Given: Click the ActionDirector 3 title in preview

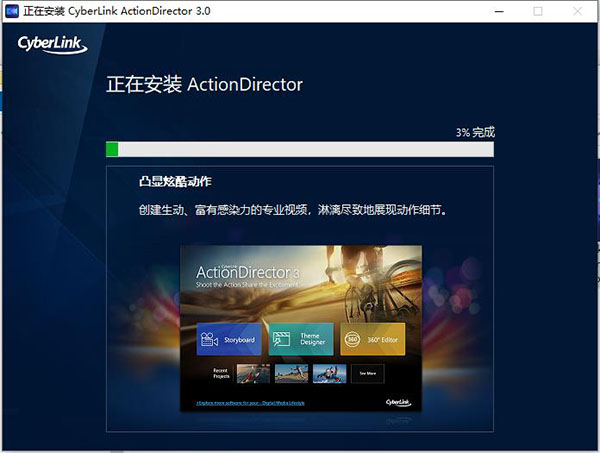Looking at the screenshot, I should click(x=248, y=272).
